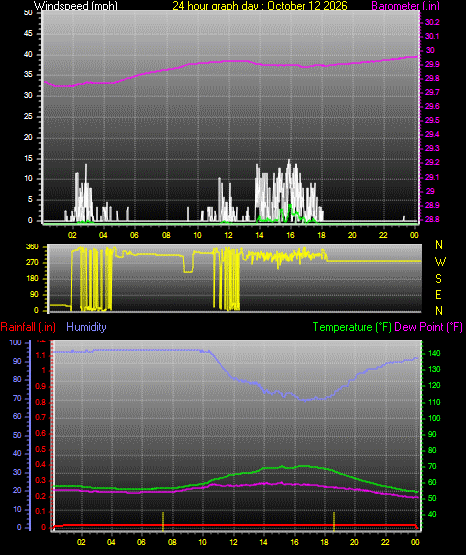Click the "Dew Point (°F)" legend label
466x555 pixels.
(428, 327)
